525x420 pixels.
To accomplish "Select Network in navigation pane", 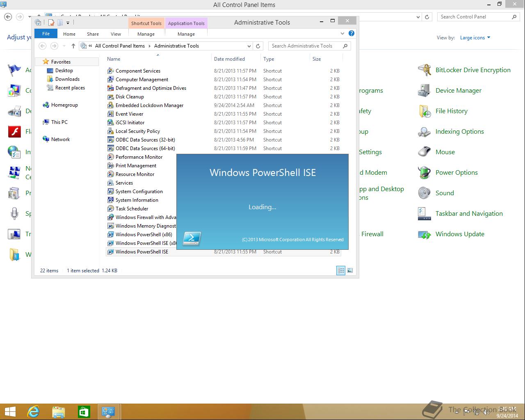I will click(x=60, y=139).
